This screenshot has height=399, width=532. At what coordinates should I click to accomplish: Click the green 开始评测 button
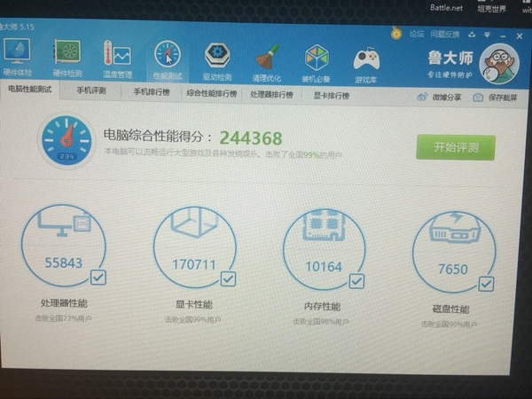coord(456,147)
